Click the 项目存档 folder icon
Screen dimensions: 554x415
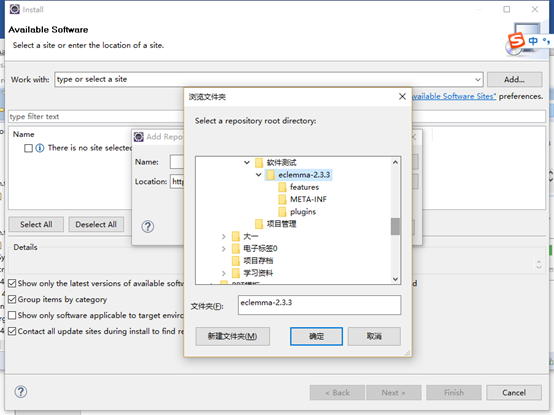tap(236, 261)
